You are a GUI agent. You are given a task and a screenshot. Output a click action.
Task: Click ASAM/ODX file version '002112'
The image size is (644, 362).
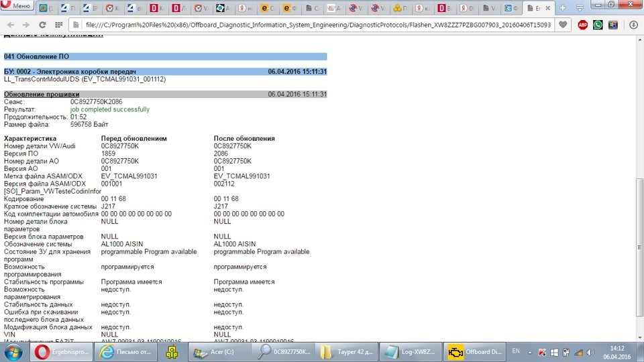pos(224,184)
